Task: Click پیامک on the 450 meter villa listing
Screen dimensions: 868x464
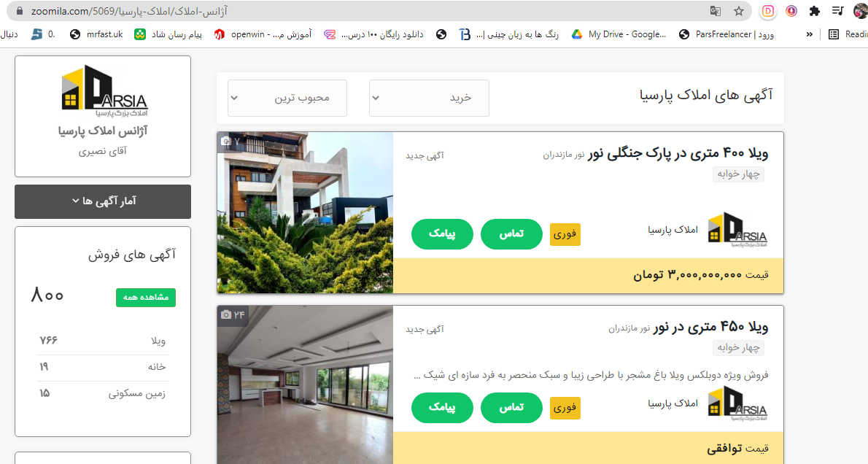Action: (442, 408)
